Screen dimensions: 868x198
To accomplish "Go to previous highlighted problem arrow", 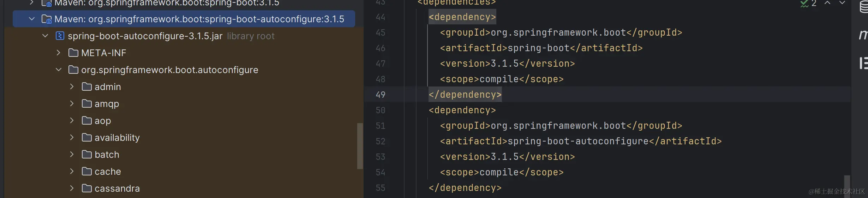I will (x=827, y=3).
